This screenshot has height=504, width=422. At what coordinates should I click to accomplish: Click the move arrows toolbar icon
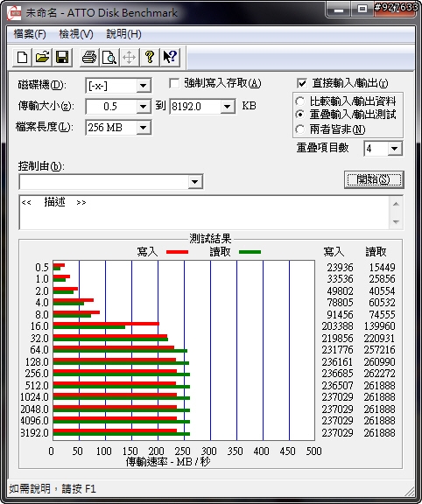pos(129,57)
